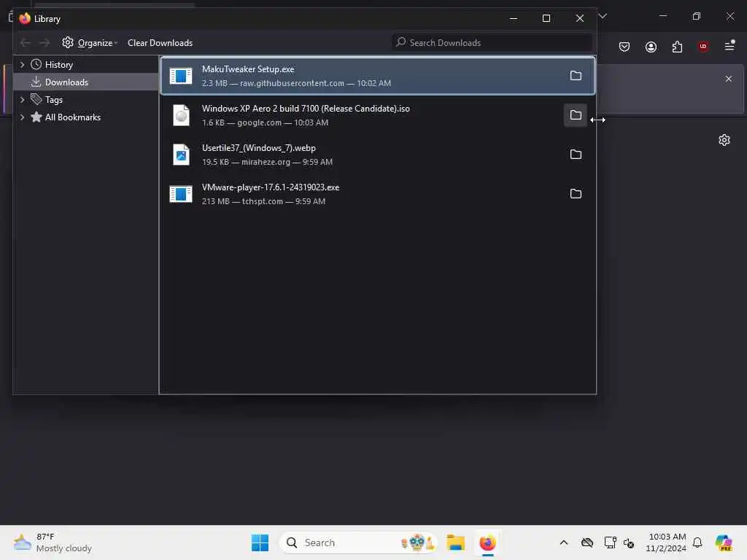Click the Tags label icon

click(36, 99)
